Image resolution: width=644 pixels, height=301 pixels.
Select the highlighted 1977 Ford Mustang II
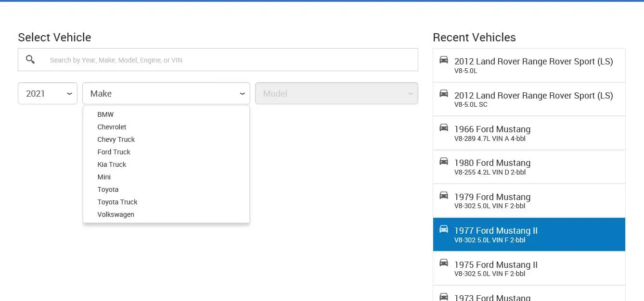pos(529,235)
